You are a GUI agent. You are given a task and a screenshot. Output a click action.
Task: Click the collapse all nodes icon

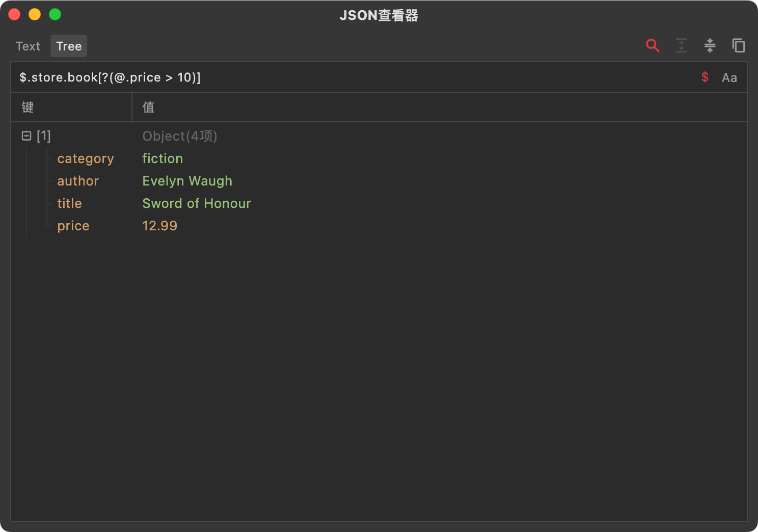pos(710,46)
